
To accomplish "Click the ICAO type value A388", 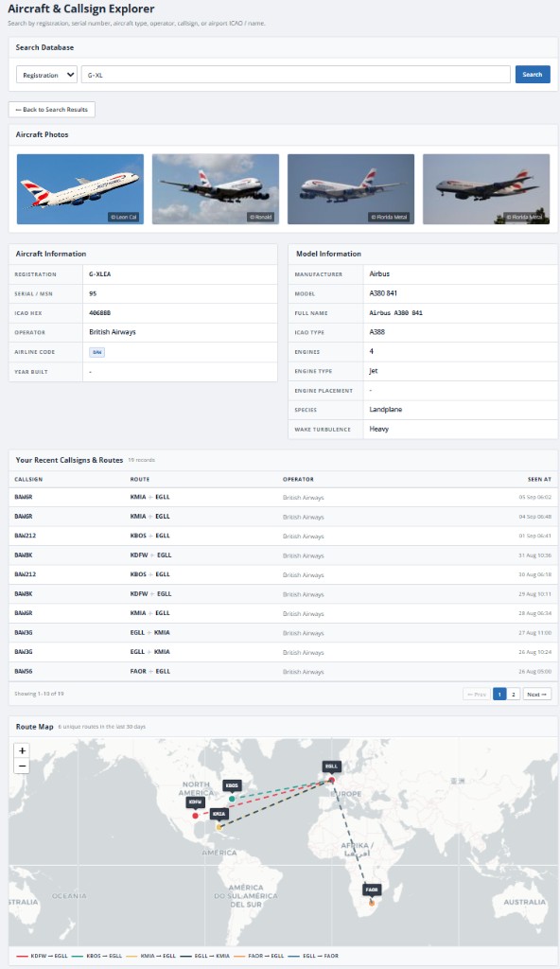I will [x=377, y=332].
